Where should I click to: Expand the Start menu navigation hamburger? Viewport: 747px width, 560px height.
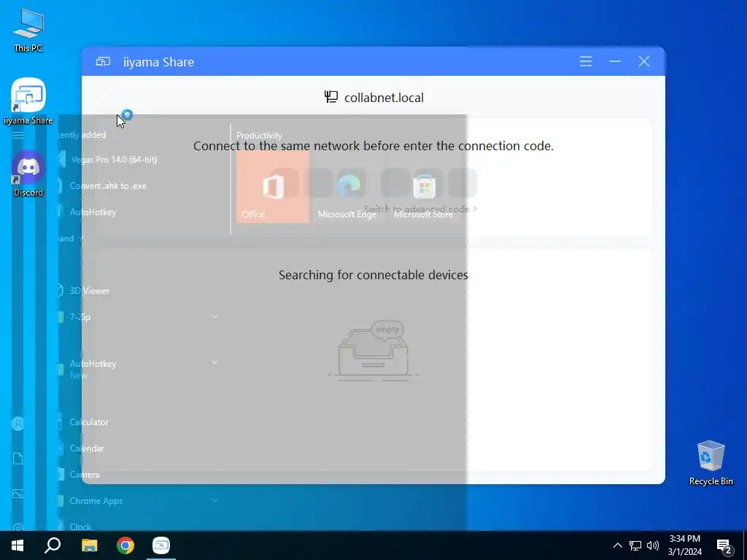(18, 135)
